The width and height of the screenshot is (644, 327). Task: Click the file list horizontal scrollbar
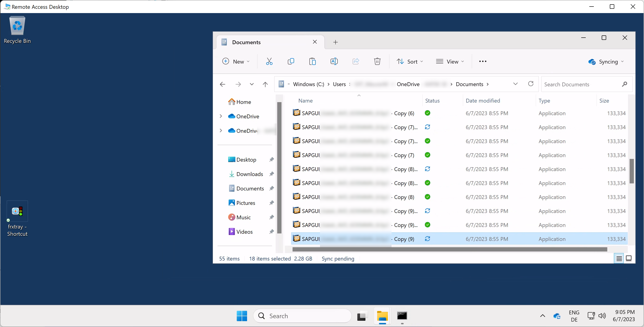[x=450, y=249]
